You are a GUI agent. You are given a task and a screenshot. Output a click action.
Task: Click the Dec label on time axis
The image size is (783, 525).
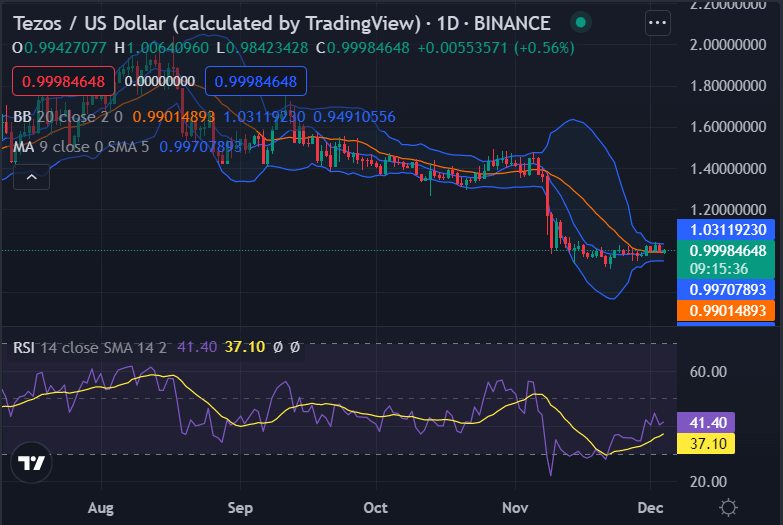[650, 508]
